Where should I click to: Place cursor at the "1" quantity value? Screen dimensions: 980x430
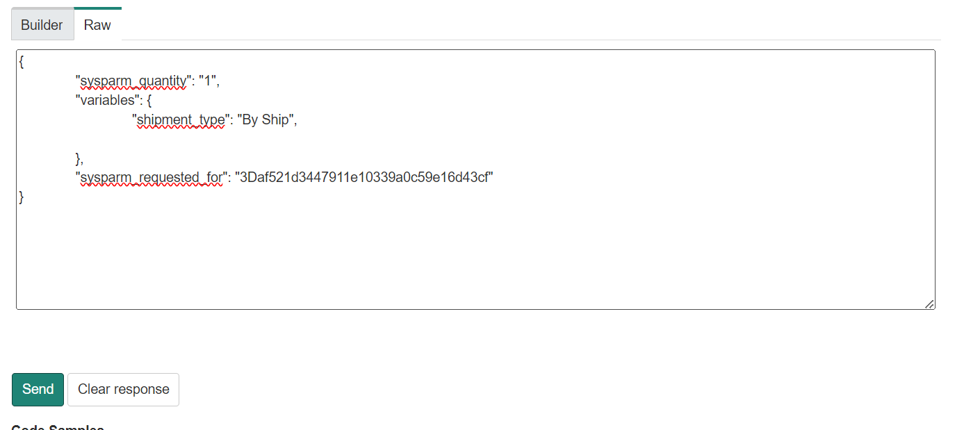pos(207,81)
